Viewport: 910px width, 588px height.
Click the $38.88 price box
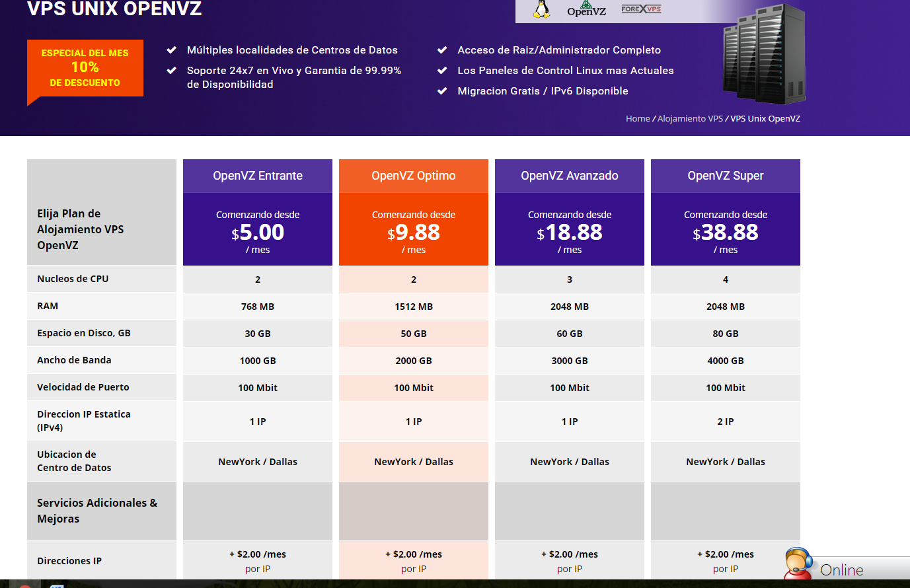726,229
